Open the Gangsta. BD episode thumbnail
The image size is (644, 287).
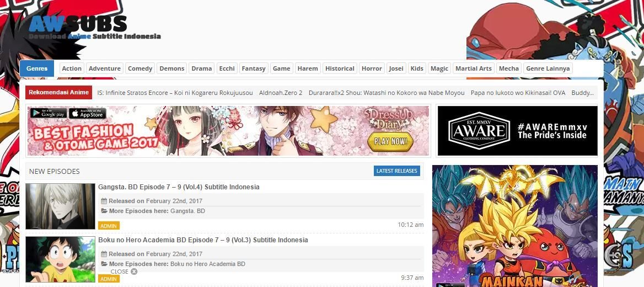61,206
